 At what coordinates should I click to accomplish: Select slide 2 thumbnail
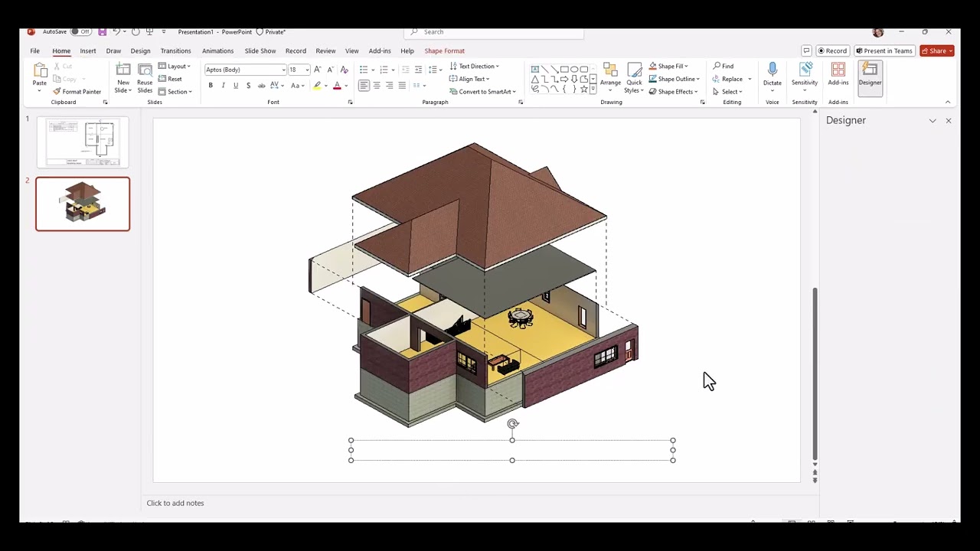pyautogui.click(x=83, y=204)
